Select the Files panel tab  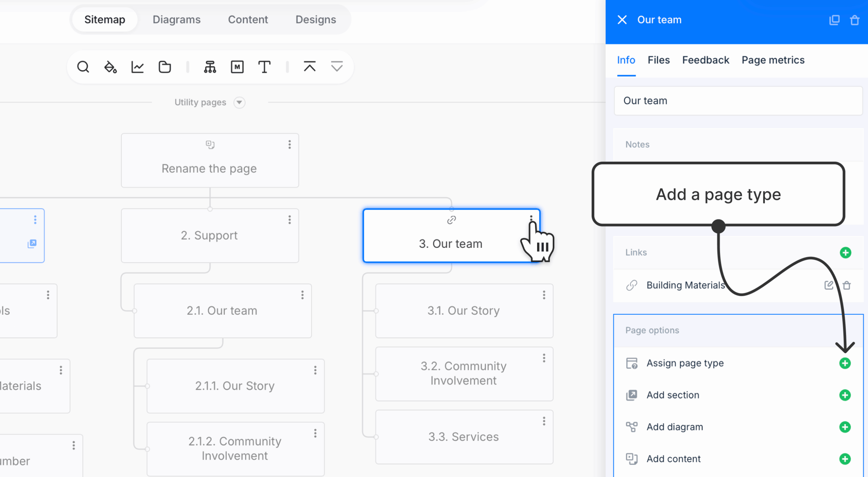[x=658, y=60]
